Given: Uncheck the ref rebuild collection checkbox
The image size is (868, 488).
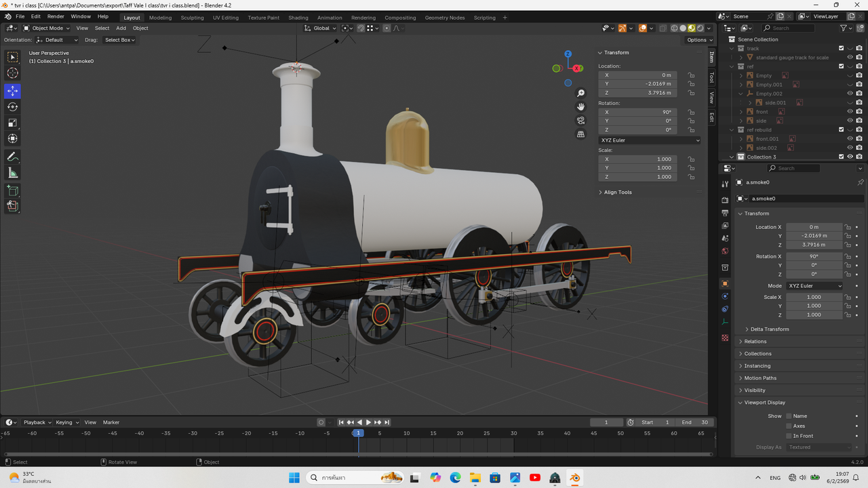Looking at the screenshot, I should (842, 129).
